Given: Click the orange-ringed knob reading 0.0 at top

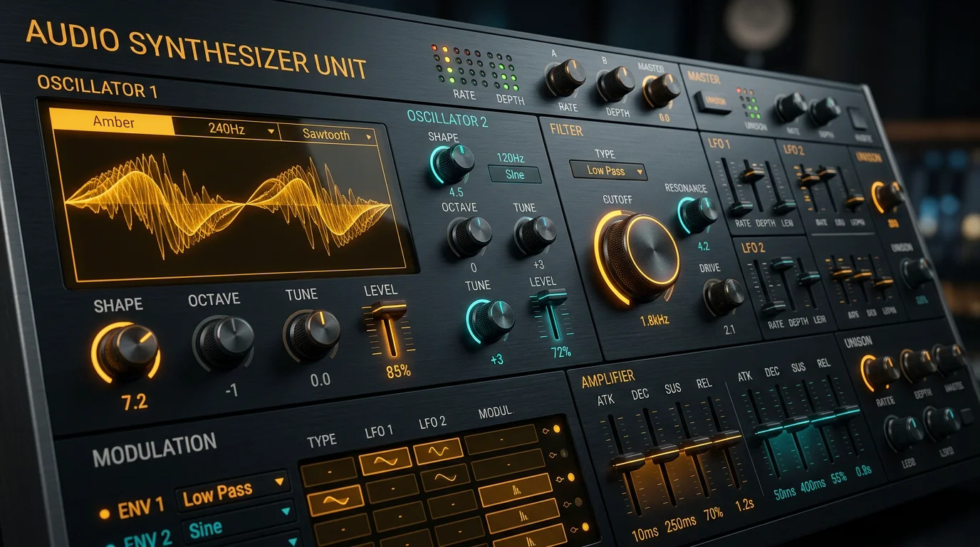Looking at the screenshot, I should pos(662,90).
